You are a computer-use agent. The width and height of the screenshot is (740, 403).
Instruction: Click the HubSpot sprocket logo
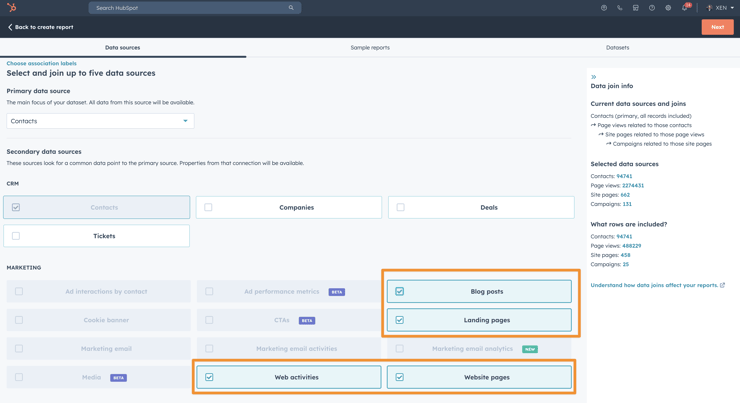tap(12, 8)
